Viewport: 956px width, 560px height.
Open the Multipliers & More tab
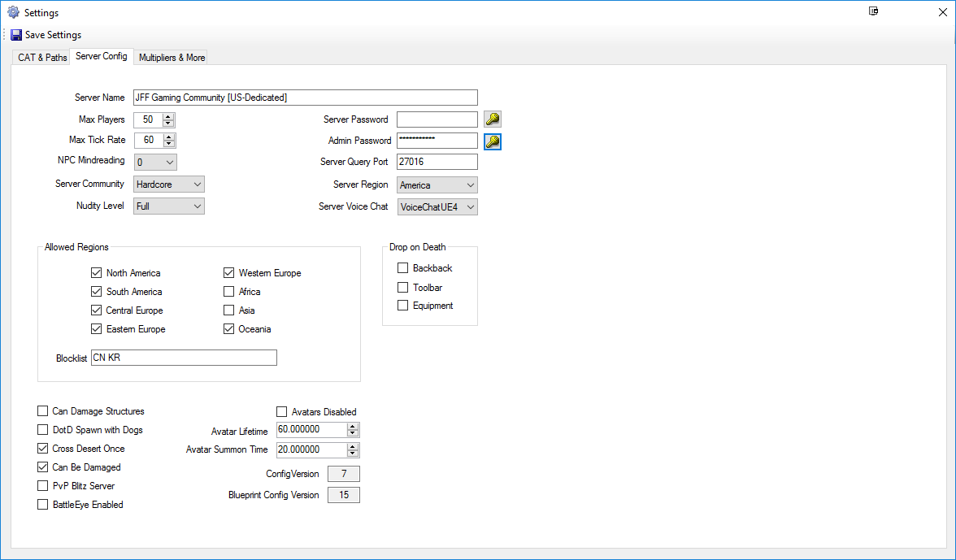click(172, 58)
